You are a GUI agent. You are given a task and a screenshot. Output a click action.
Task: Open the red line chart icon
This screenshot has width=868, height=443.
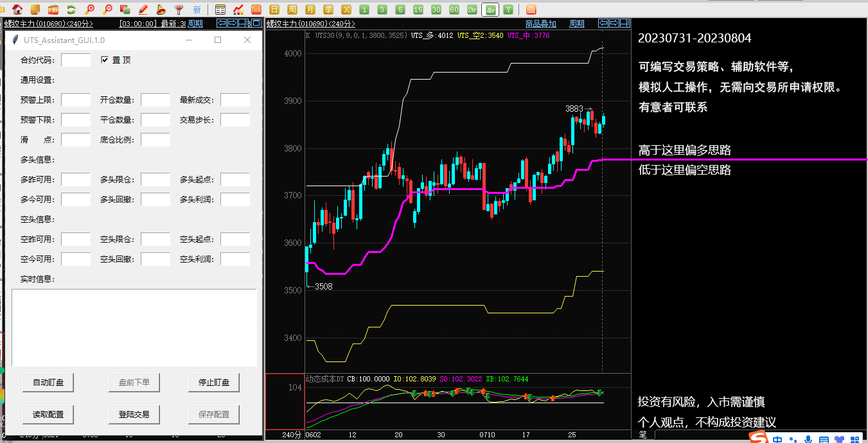[x=238, y=9]
